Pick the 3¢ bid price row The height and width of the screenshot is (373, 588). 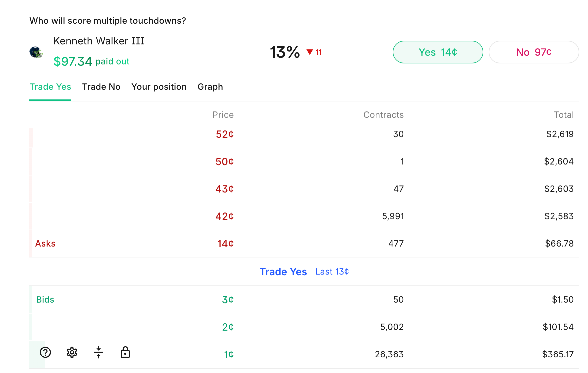pos(228,300)
